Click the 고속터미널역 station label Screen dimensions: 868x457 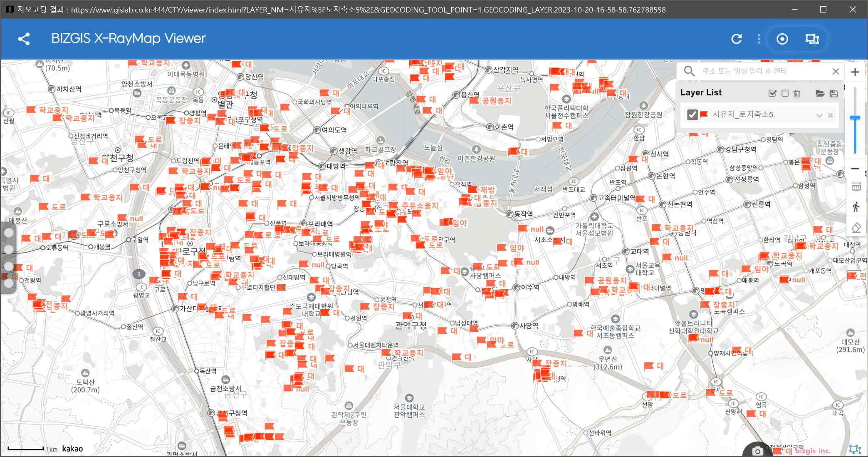(x=616, y=198)
